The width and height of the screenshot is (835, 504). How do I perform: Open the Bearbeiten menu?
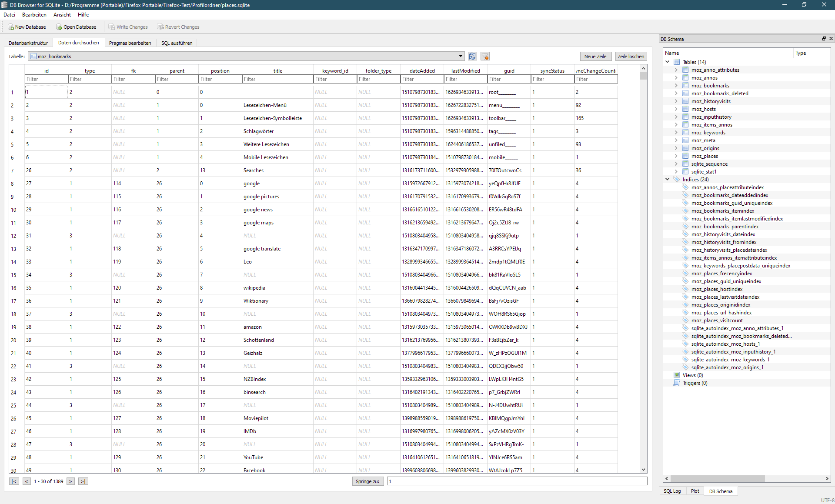[34, 15]
